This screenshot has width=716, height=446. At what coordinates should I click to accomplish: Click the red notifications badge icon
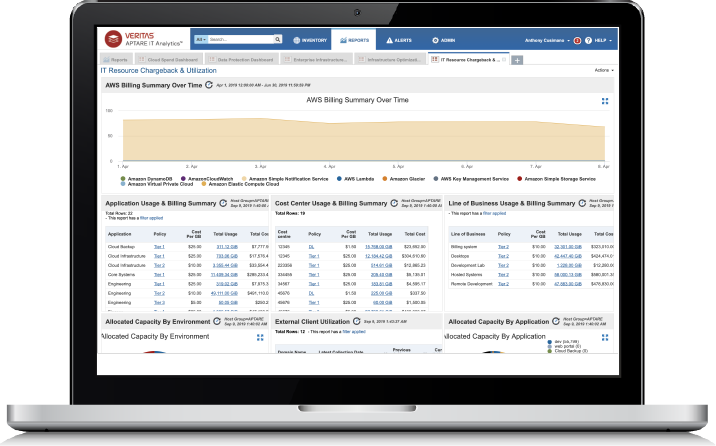pyautogui.click(x=577, y=40)
